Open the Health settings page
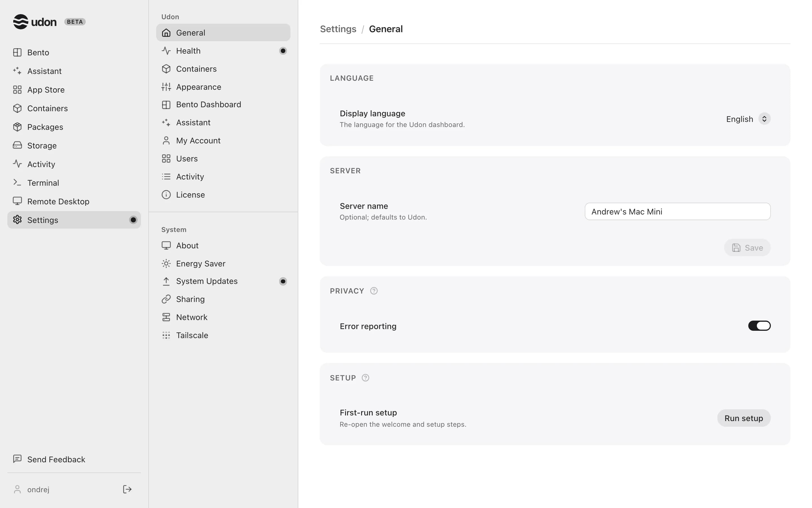Viewport: 812px width, 508px height. (223, 51)
